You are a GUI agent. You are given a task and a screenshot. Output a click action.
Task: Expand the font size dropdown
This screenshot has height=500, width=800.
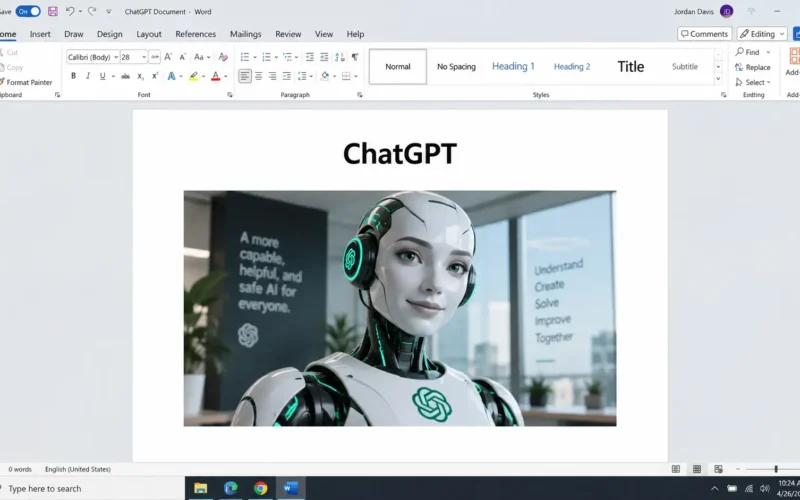coord(144,57)
